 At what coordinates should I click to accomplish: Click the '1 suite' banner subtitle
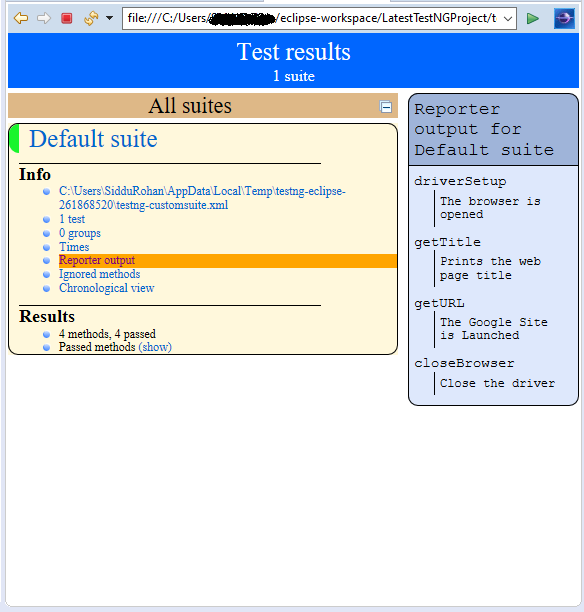(x=294, y=76)
